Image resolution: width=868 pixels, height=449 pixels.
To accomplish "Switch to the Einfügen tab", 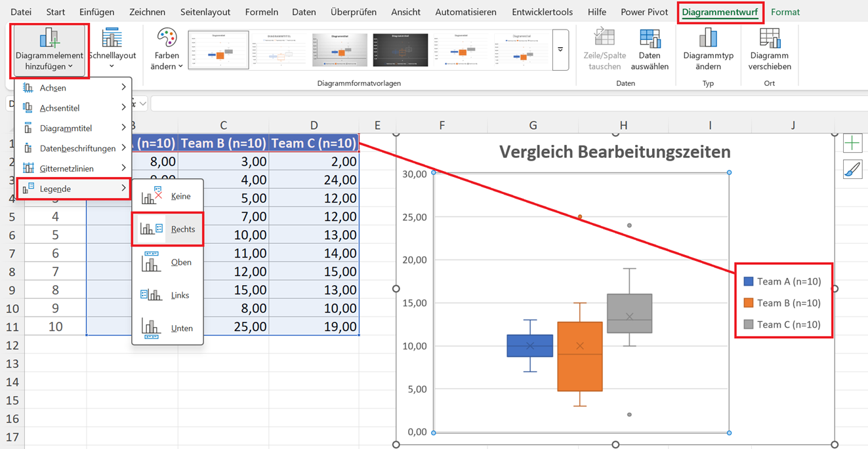I will click(96, 12).
